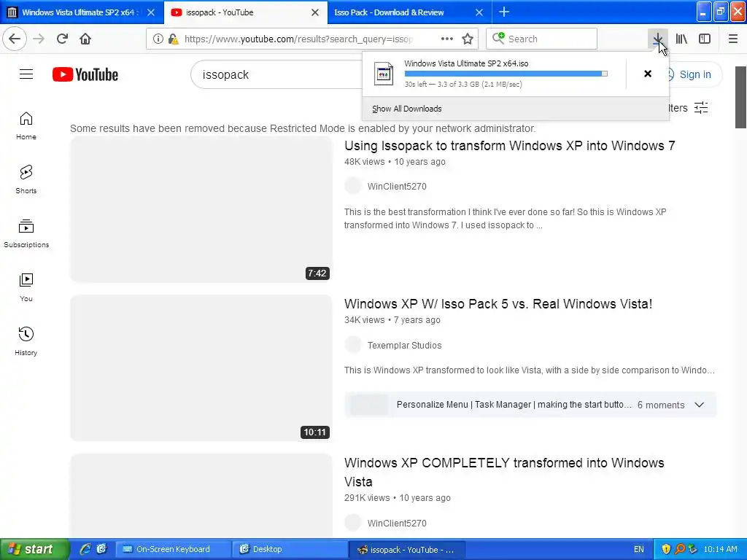Open the Firefox hamburger menu
This screenshot has height=560, width=747.
coord(732,39)
